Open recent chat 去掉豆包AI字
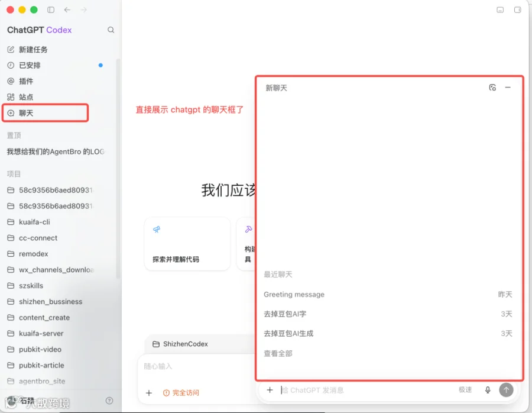 coord(388,314)
